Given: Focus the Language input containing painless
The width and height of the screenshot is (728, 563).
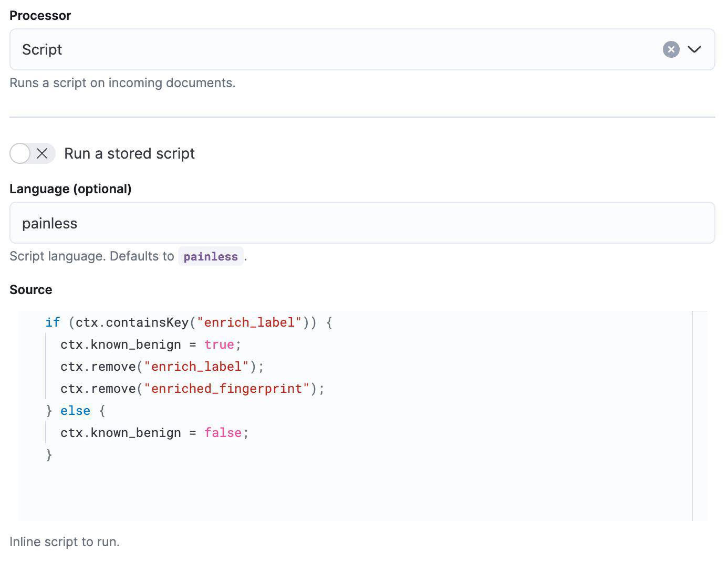Looking at the screenshot, I should click(x=362, y=223).
